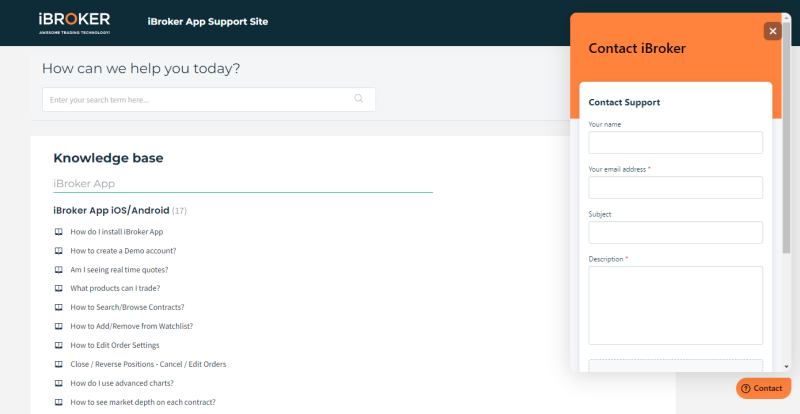Click book icon beside How do I install iBroker App

pyautogui.click(x=59, y=232)
